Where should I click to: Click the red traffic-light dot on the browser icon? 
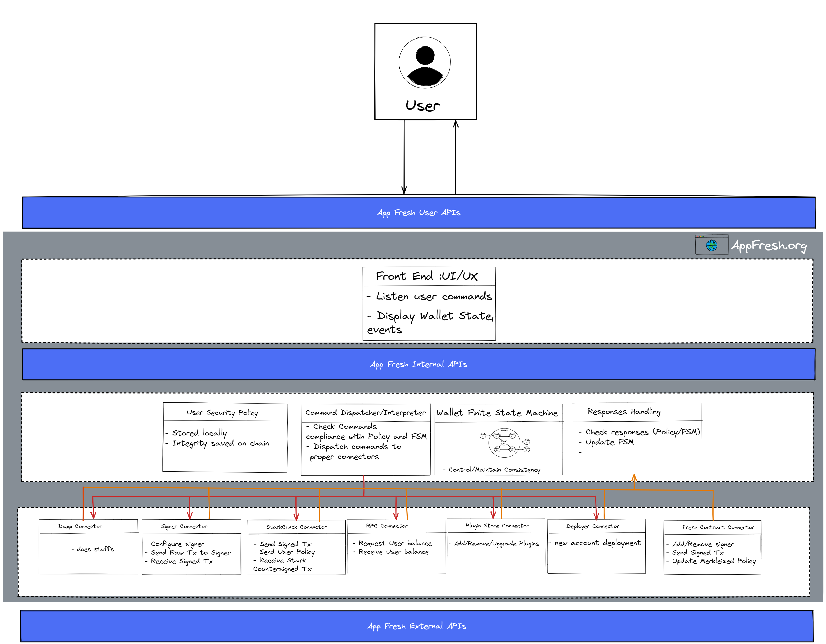tap(698, 237)
